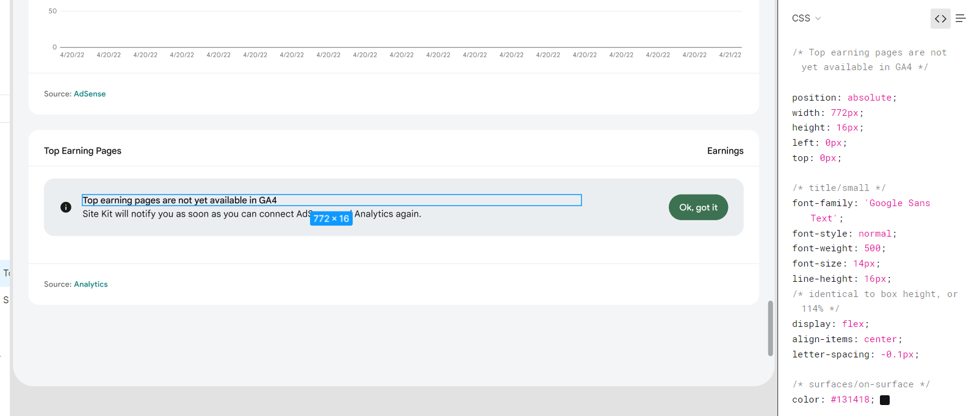Open the list view icon in inspect panel
The image size is (980, 416).
960,19
